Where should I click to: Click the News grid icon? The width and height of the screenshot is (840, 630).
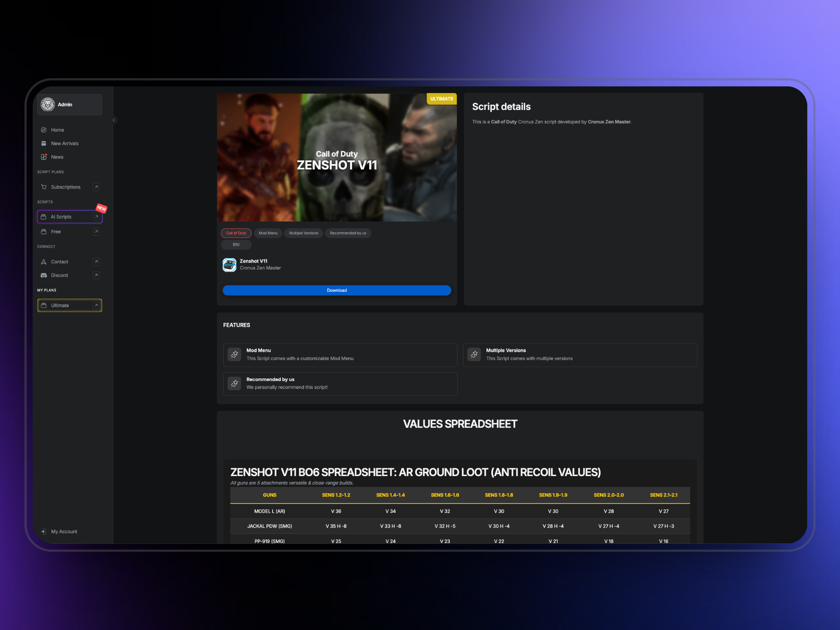pos(44,157)
